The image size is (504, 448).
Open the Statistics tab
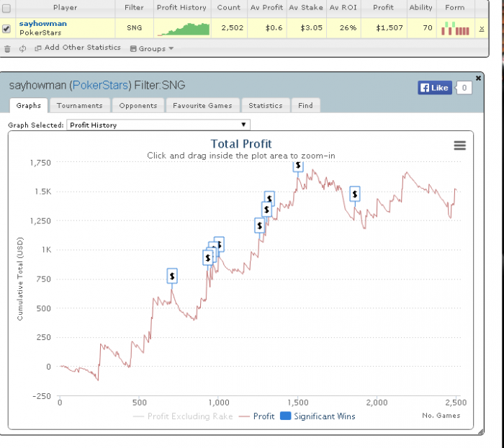(266, 105)
